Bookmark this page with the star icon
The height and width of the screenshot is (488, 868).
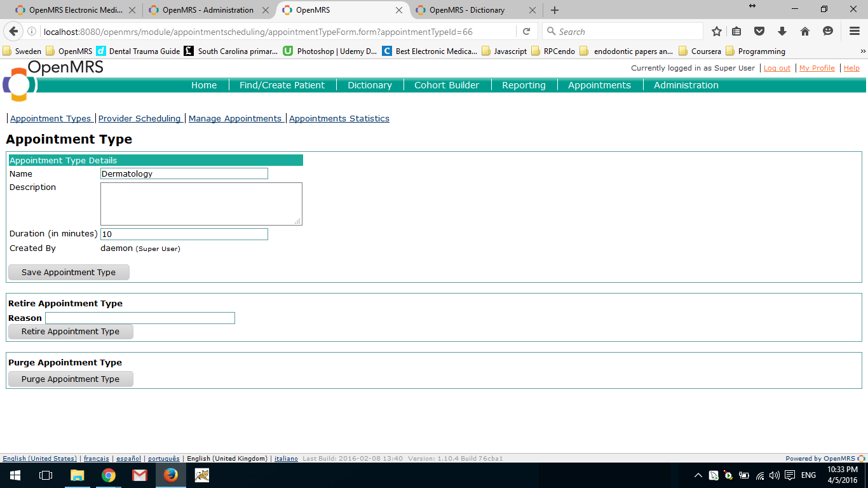click(717, 32)
